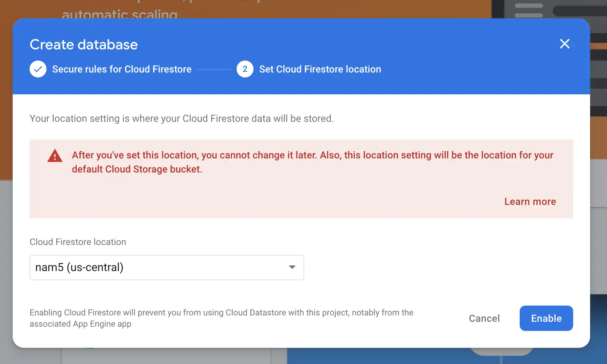Click the Create database dialog title
The height and width of the screenshot is (364, 607).
tap(84, 44)
